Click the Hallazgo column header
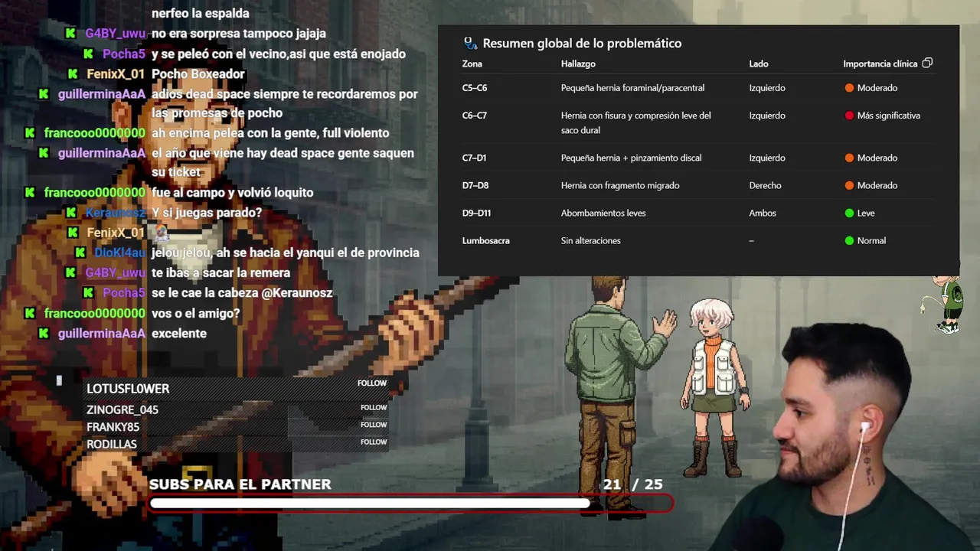The image size is (980, 551). tap(578, 64)
